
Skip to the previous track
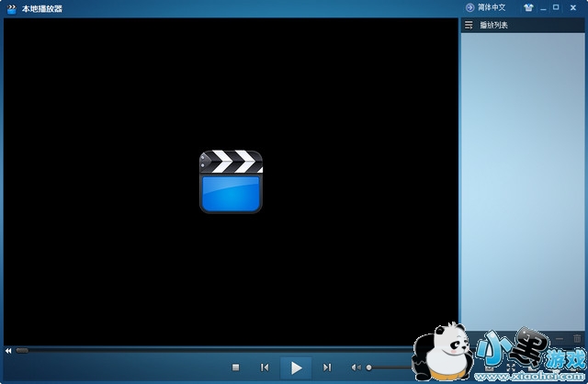pos(265,367)
